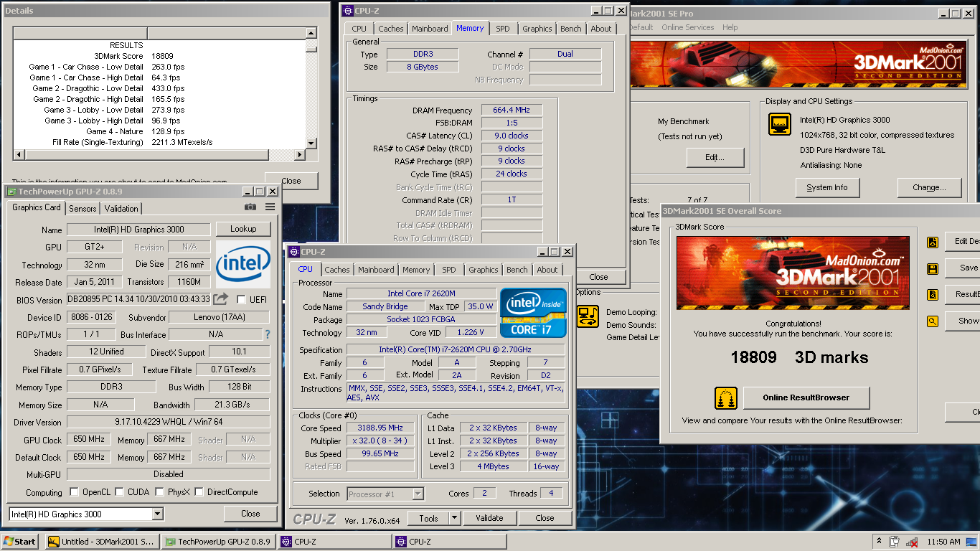Toggle the CUDA checkbox
Screen dimensions: 980x551
[120, 492]
